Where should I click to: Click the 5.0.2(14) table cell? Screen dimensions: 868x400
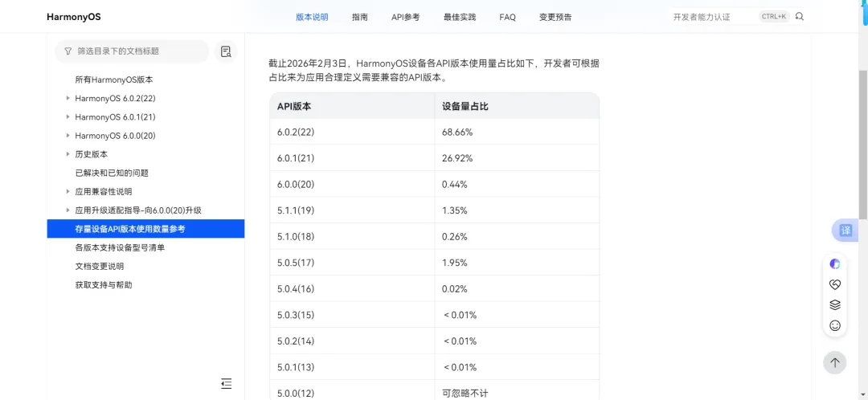coord(352,341)
